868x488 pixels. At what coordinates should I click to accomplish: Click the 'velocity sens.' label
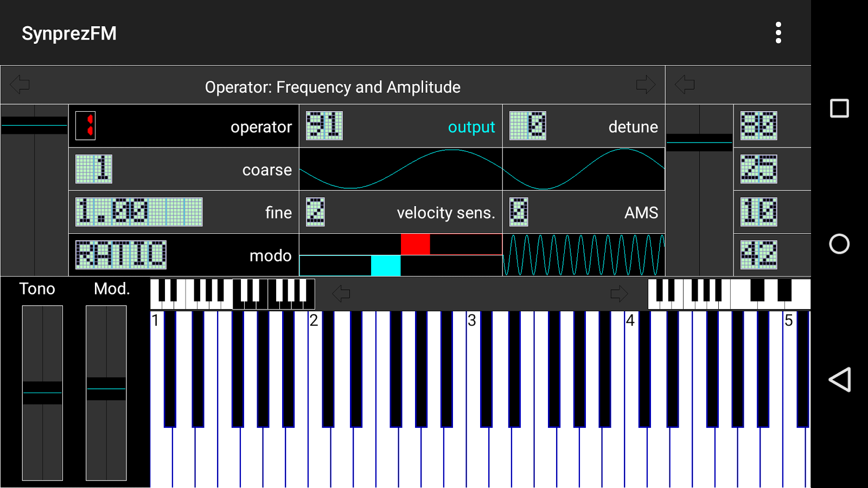click(x=446, y=213)
